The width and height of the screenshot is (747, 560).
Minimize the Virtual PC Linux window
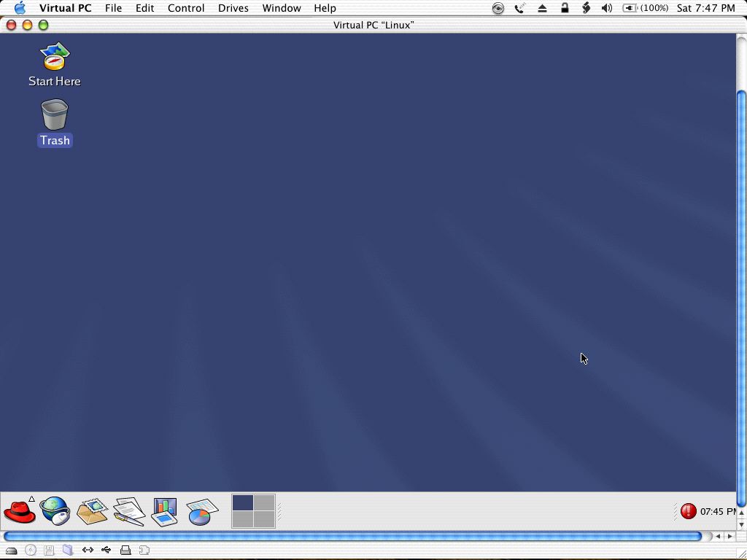point(27,25)
